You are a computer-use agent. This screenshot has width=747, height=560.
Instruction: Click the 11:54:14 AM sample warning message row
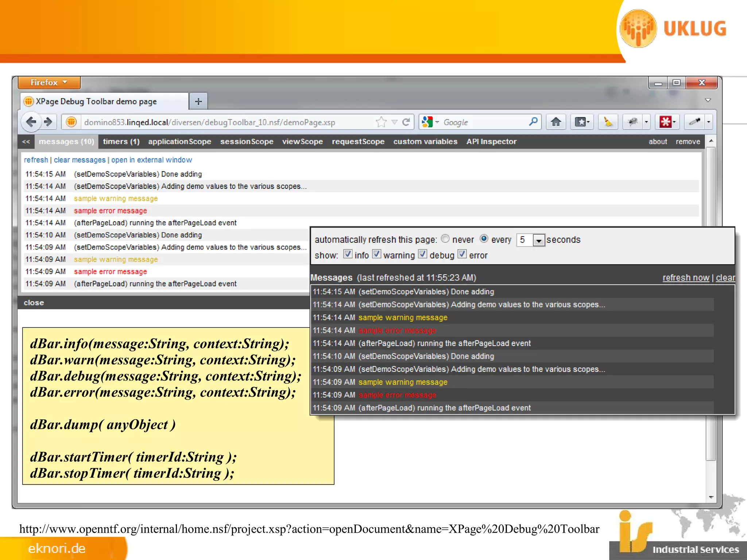coord(361,198)
